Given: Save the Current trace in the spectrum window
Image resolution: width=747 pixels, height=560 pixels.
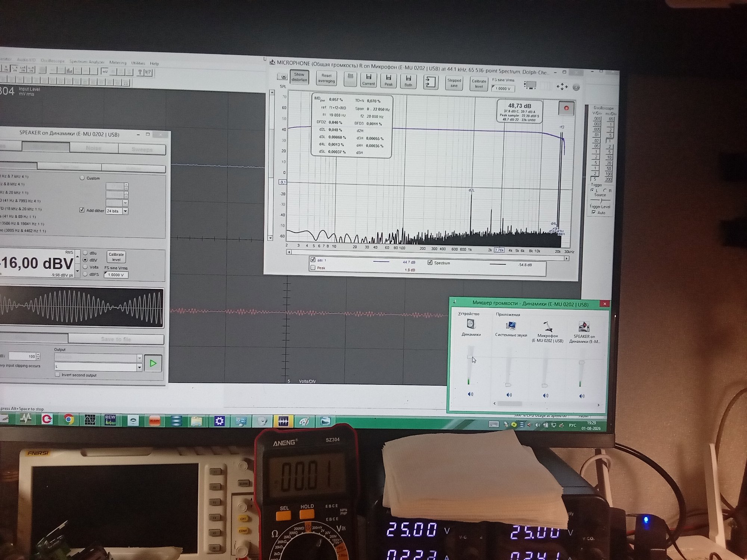Looking at the screenshot, I should [368, 80].
